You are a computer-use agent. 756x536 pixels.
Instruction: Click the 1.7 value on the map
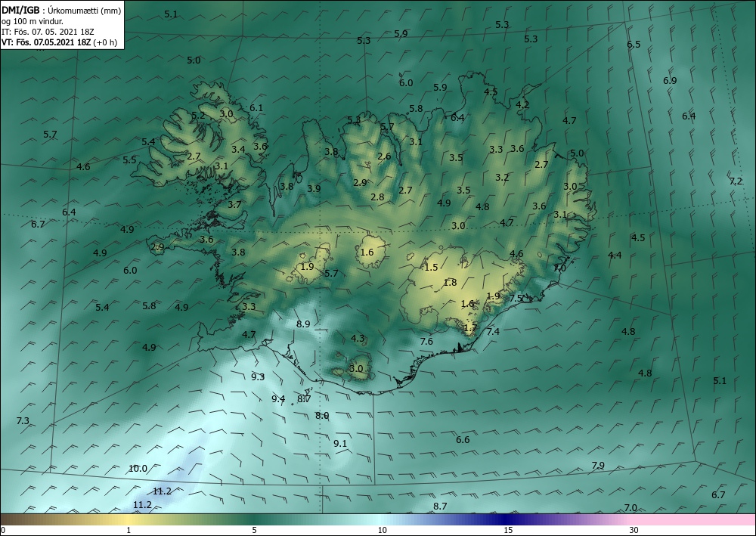[x=470, y=328]
